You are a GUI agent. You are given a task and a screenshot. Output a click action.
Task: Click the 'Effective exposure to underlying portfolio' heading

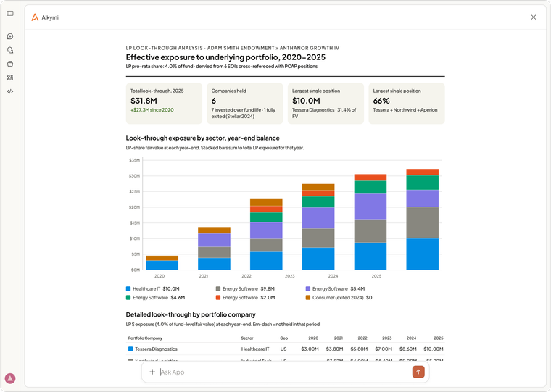tap(225, 57)
